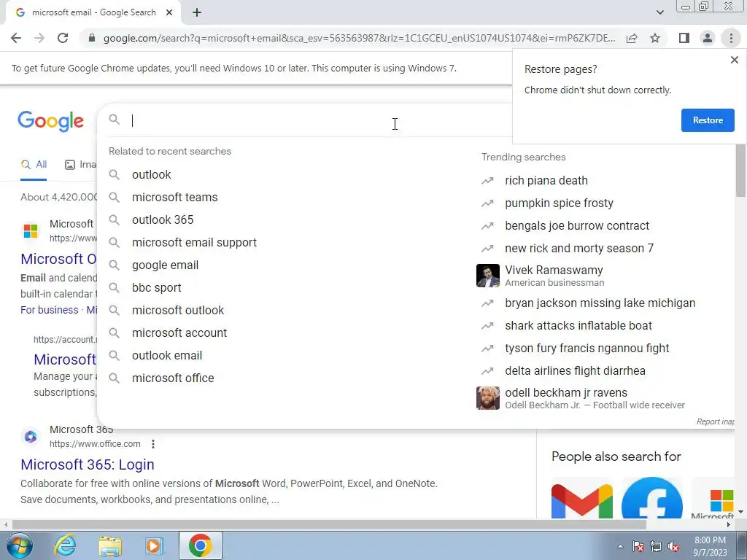Open the taskbar clock showing 8:00 PM
This screenshot has width=747, height=560.
[x=710, y=546]
